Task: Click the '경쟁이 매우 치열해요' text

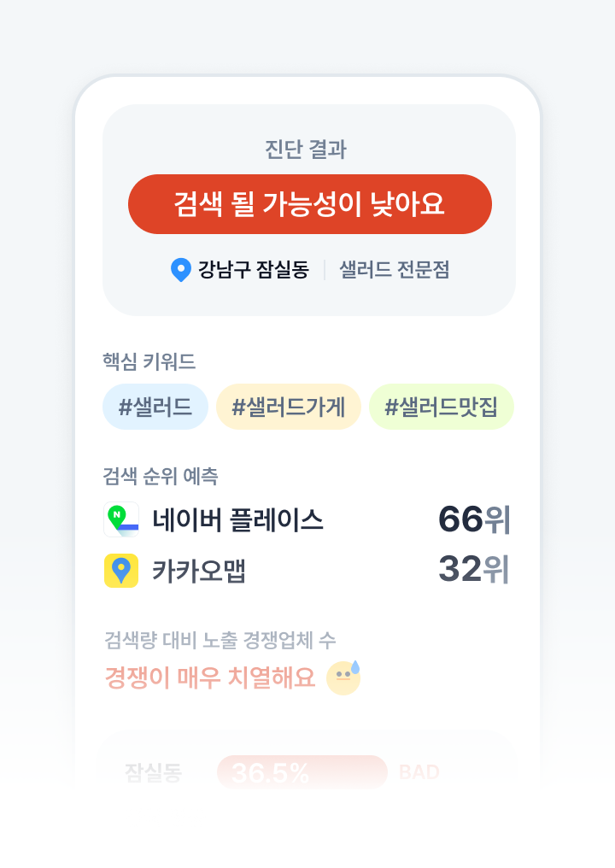Action: [x=210, y=677]
